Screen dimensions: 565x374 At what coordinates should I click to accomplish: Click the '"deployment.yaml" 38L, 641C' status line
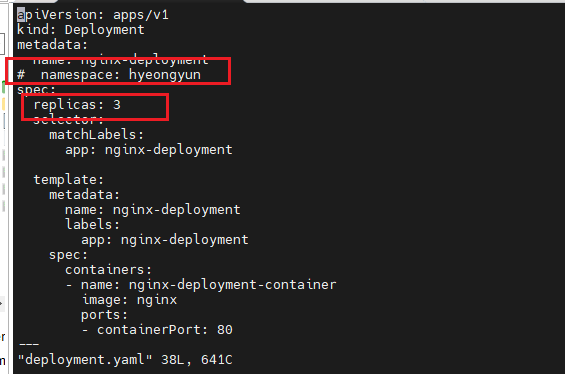(125, 360)
